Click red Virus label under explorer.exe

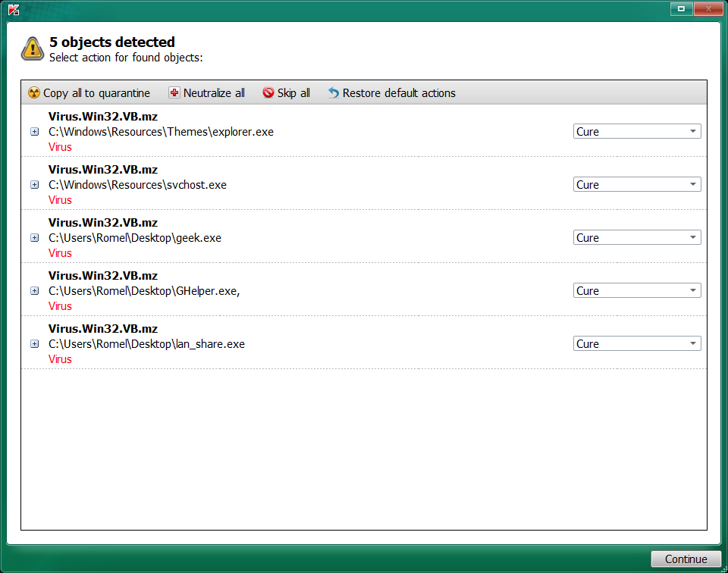60,147
